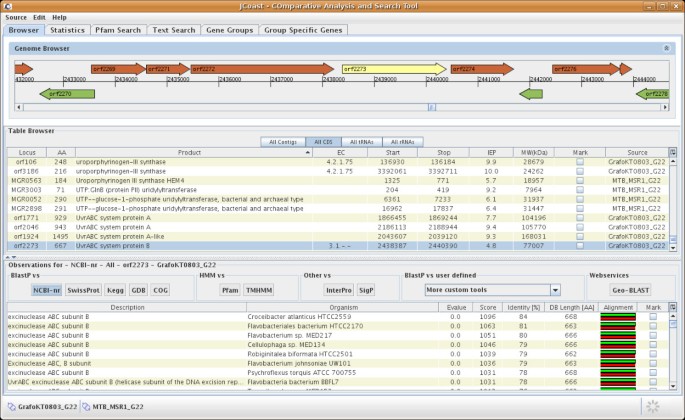Select the orf2272 gene arrow
This screenshot has height=420, width=685.
[263, 69]
